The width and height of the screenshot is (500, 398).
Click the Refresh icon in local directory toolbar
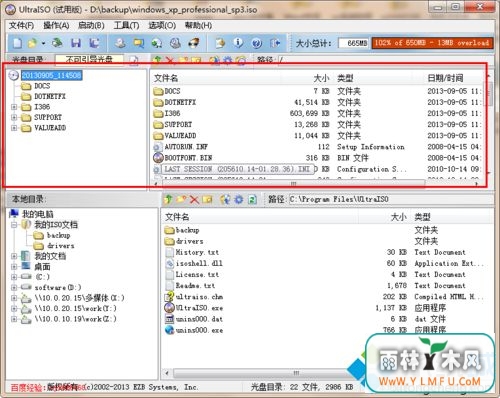click(x=252, y=199)
